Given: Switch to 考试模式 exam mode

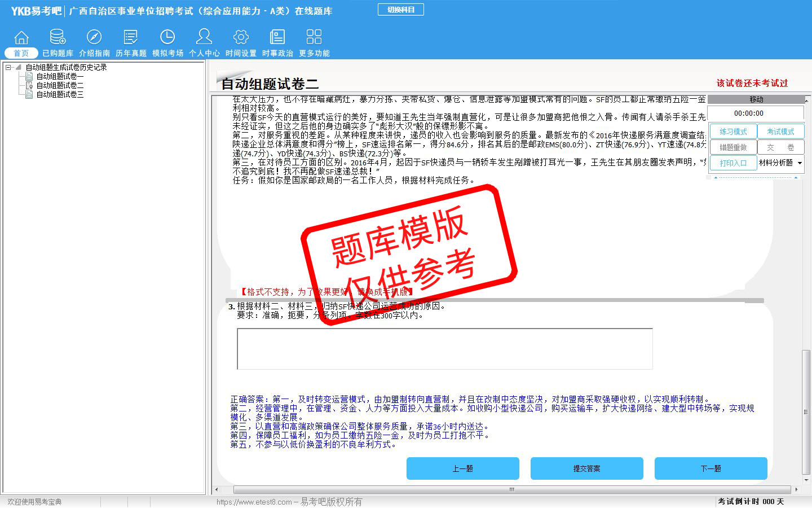Looking at the screenshot, I should pos(780,132).
